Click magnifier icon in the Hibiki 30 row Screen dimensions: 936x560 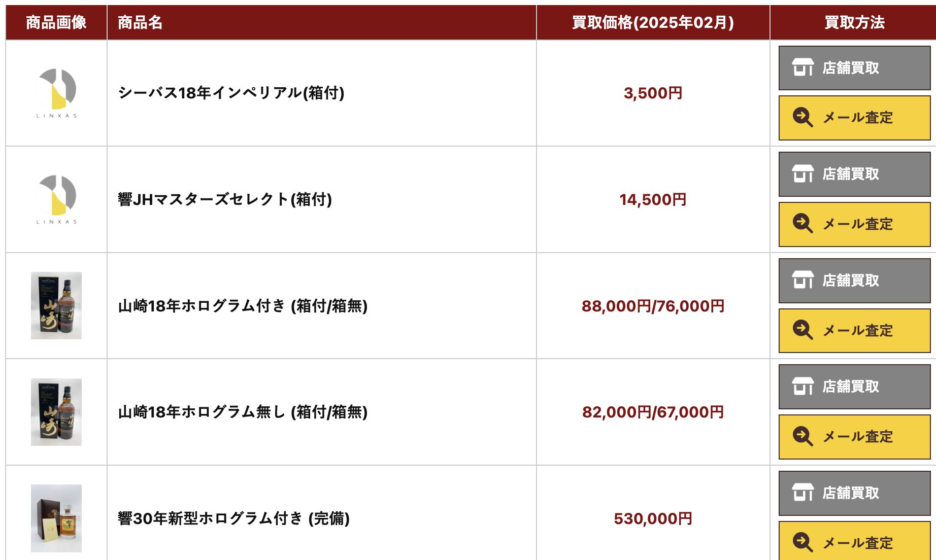click(803, 542)
